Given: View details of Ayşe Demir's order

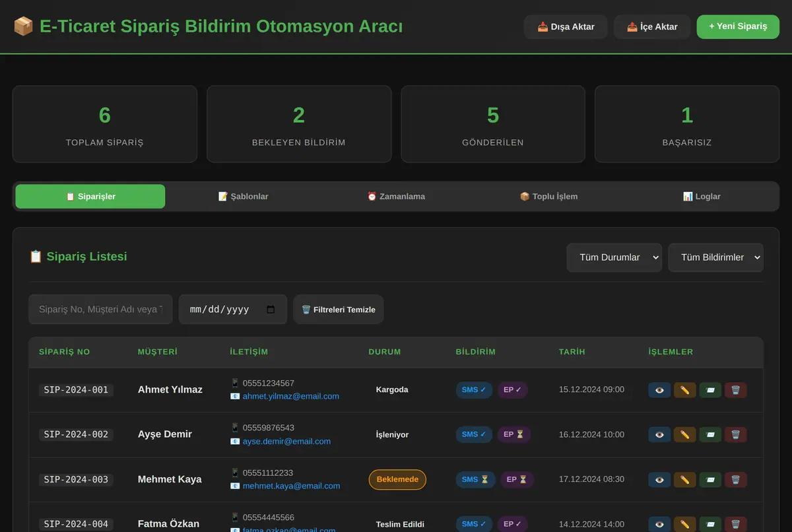Looking at the screenshot, I should pos(659,435).
